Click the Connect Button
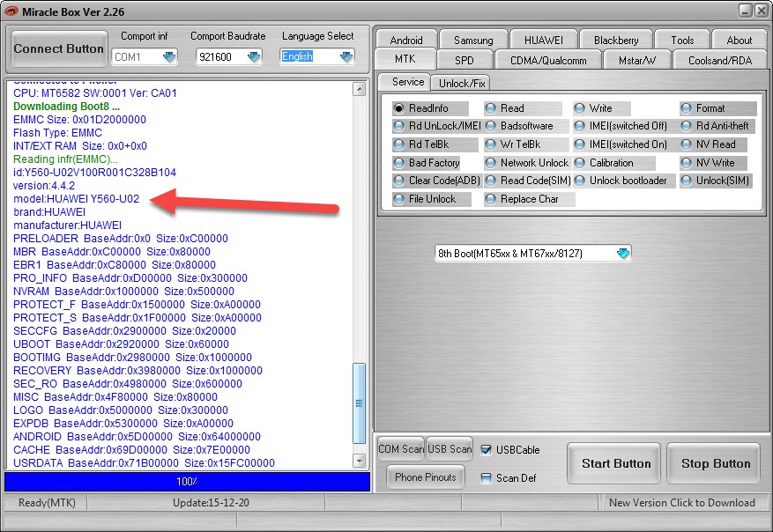This screenshot has height=532, width=773. (x=59, y=48)
